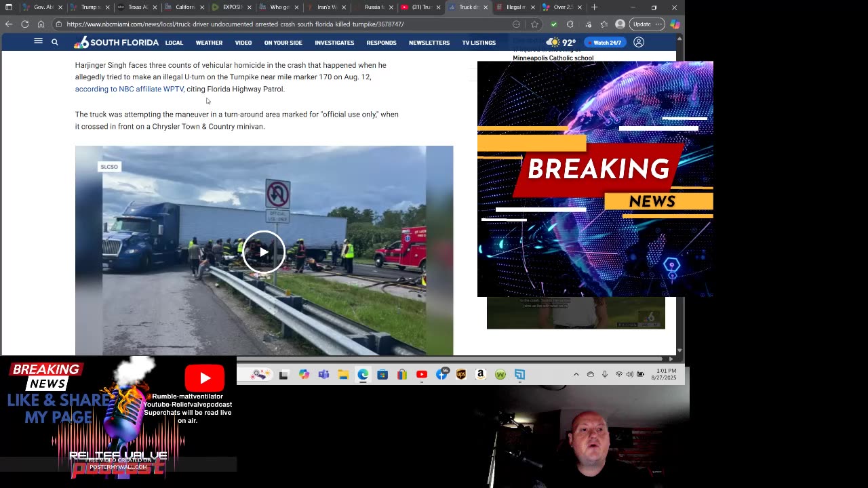Open a new browser tab
868x488 pixels.
[x=595, y=7]
